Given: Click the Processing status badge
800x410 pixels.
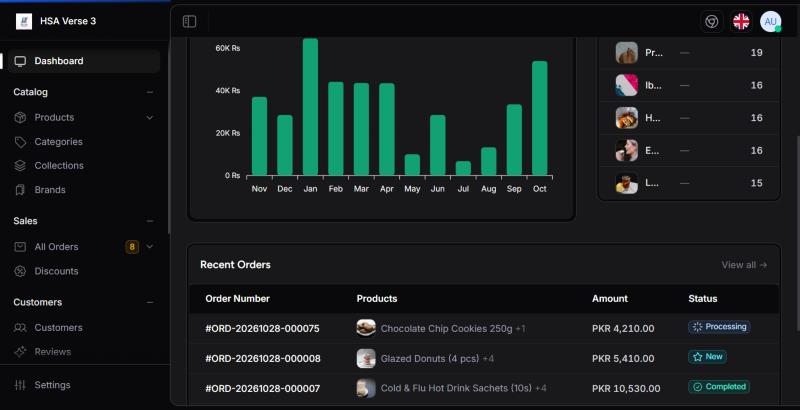Looking at the screenshot, I should point(719,327).
